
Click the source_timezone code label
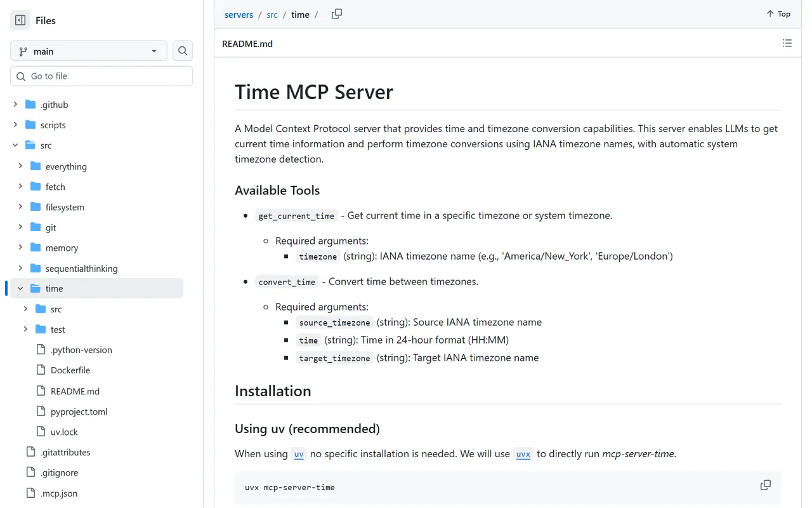(334, 323)
